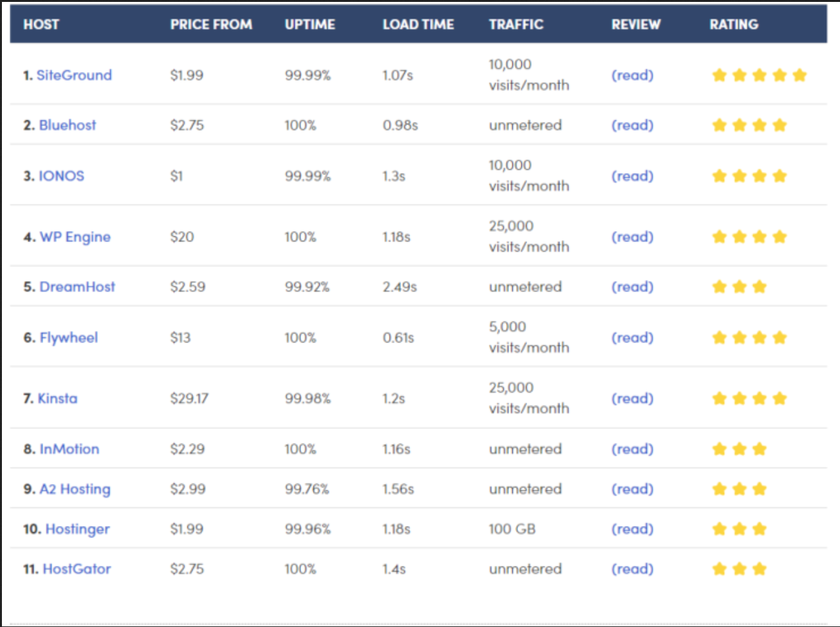Screen dimensions: 840x627
Task: Select HostGator's 1.4s load time
Action: point(394,569)
